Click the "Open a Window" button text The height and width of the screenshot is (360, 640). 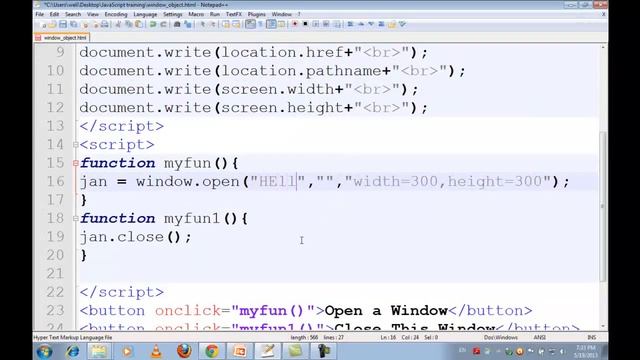pos(386,311)
